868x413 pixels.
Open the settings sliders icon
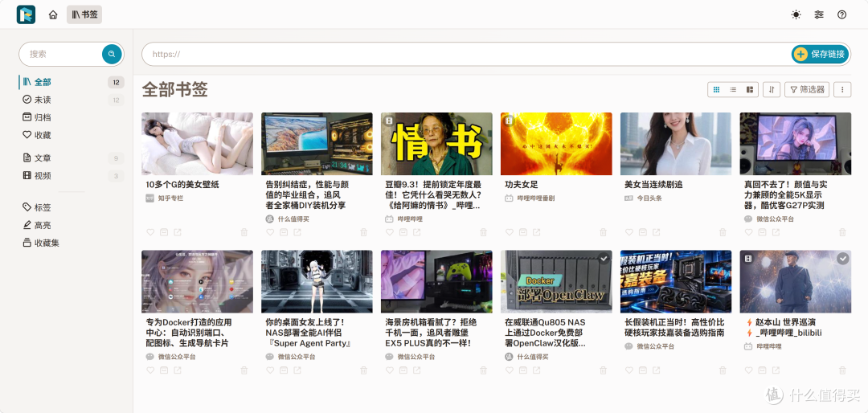pyautogui.click(x=819, y=15)
